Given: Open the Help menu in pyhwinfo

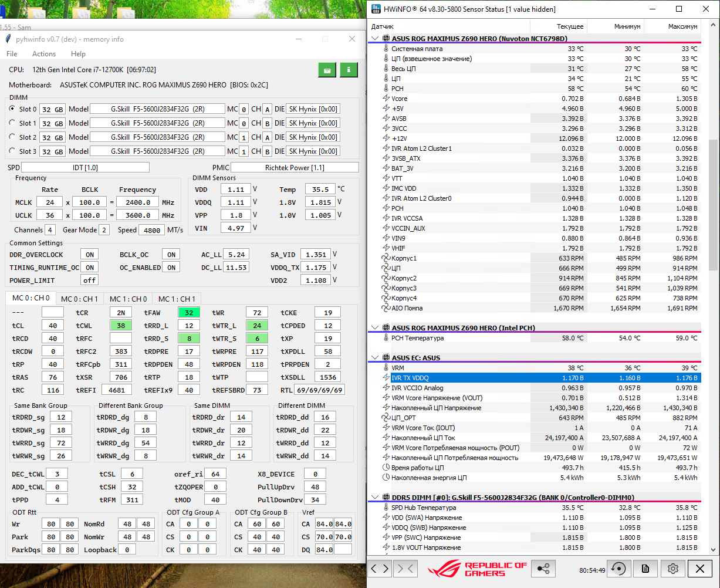Looking at the screenshot, I should point(78,54).
